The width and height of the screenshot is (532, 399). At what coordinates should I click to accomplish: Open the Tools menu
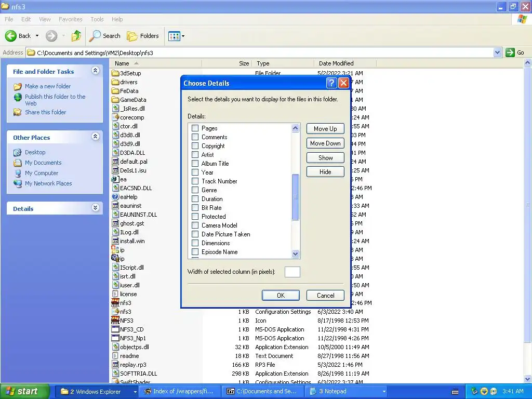(x=97, y=19)
